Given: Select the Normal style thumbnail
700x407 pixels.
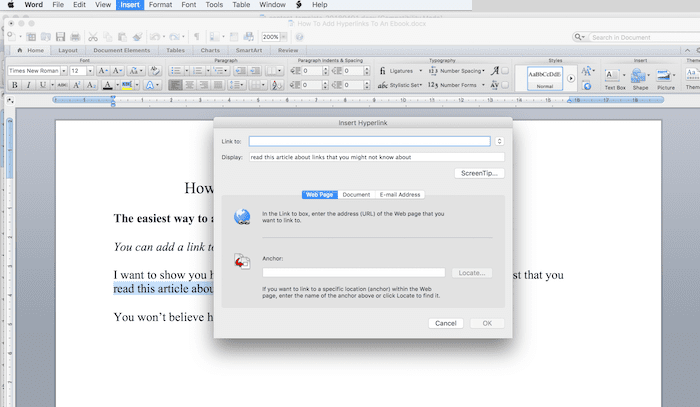Looking at the screenshot, I should click(x=545, y=78).
